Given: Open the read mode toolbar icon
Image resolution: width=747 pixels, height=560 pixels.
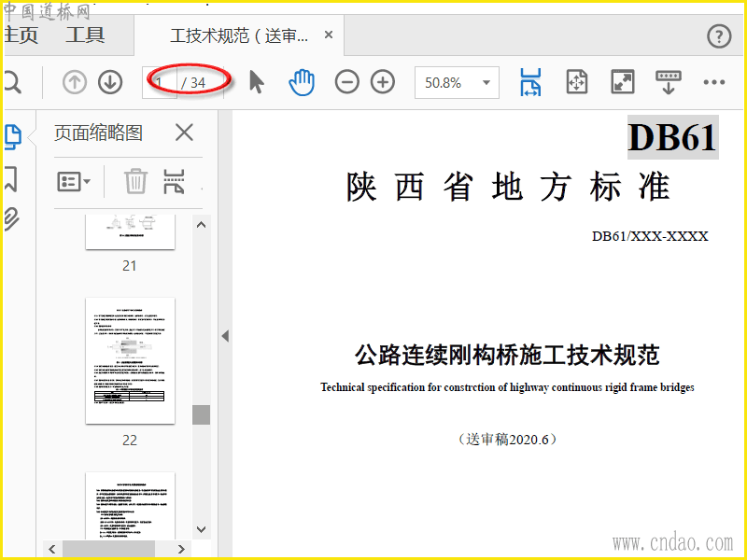Looking at the screenshot, I should (669, 82).
